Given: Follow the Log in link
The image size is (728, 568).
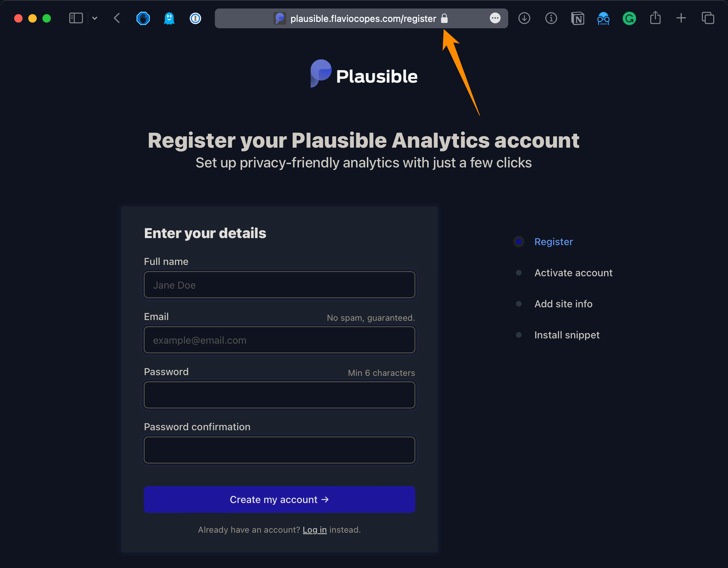Looking at the screenshot, I should 315,530.
